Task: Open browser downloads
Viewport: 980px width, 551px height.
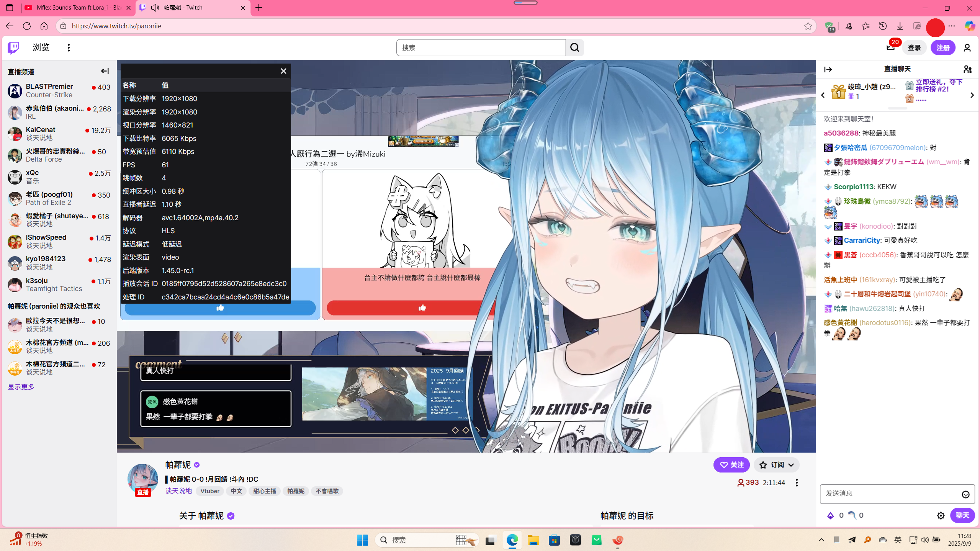Action: pos(900,26)
